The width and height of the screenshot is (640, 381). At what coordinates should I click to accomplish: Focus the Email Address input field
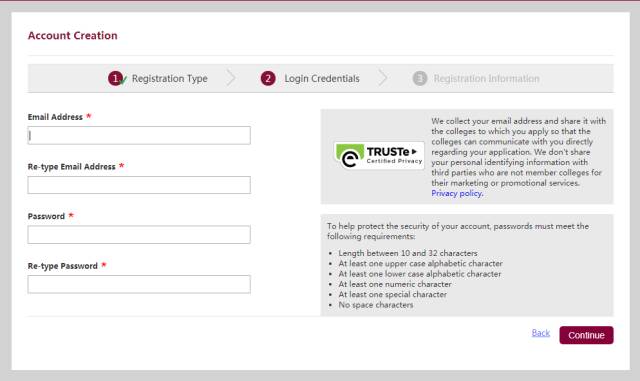(x=139, y=135)
